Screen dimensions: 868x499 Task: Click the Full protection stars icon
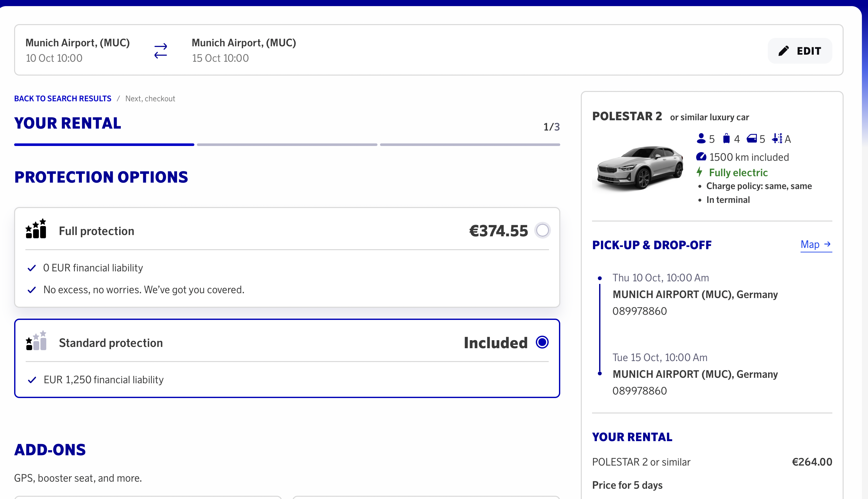pos(36,229)
